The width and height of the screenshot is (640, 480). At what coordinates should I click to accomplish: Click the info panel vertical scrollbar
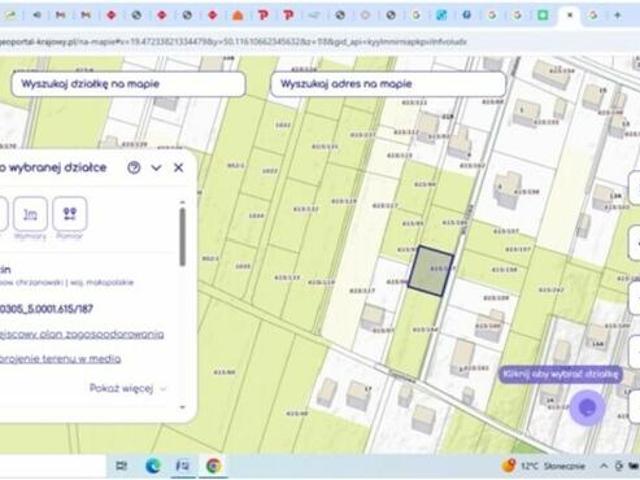coord(182,237)
